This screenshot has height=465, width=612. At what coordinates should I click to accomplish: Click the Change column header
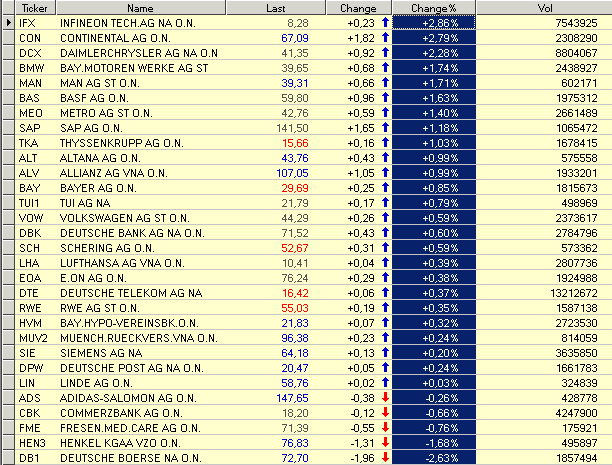(x=360, y=7)
